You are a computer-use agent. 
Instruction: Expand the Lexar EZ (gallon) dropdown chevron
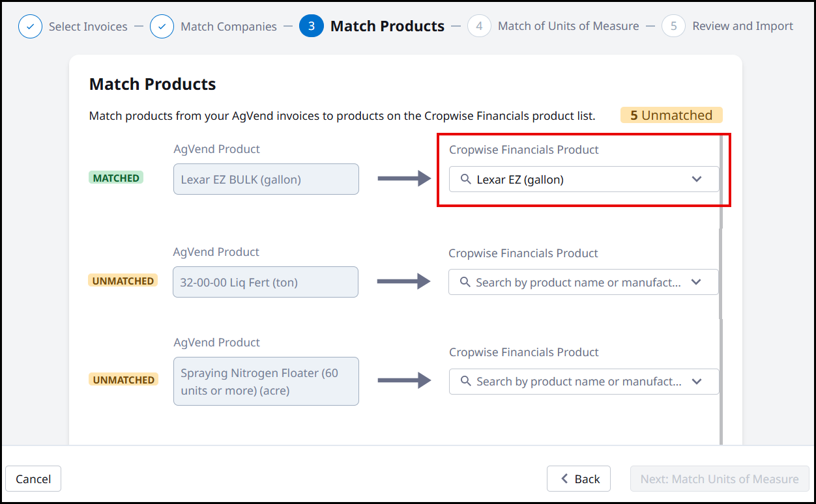tap(697, 179)
